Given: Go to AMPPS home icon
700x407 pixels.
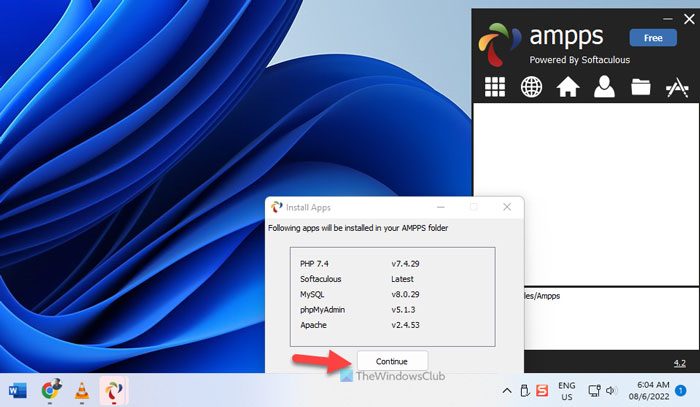Looking at the screenshot, I should pos(568,87).
